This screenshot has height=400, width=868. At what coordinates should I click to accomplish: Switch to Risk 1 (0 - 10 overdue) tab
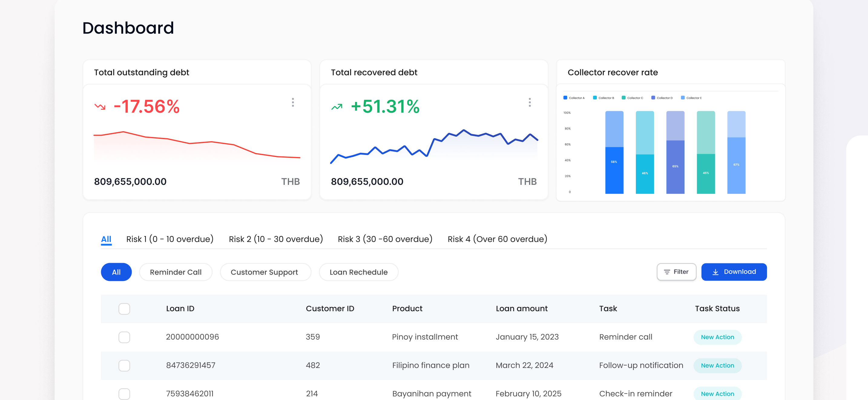coord(170,239)
